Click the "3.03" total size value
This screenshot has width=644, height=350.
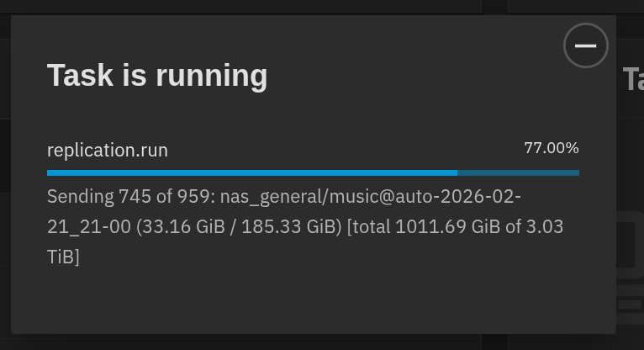point(546,227)
